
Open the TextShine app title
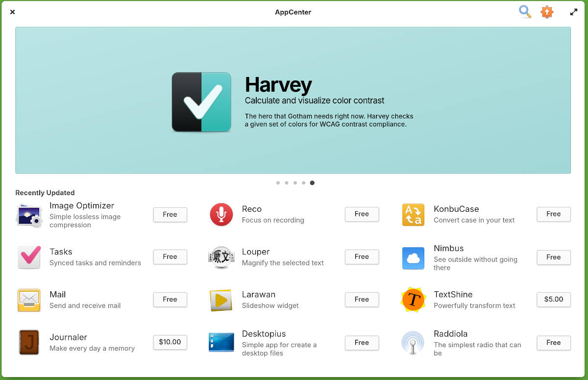tap(453, 294)
